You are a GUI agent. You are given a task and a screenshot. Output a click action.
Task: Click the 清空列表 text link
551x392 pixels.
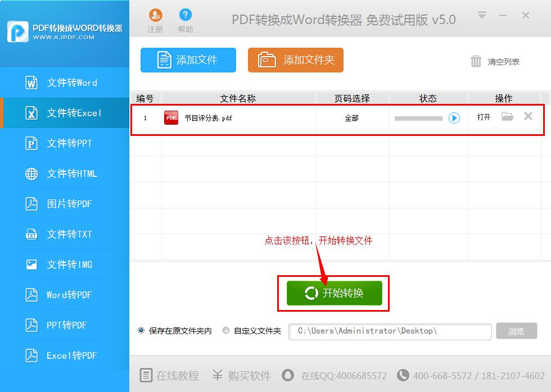tap(504, 62)
